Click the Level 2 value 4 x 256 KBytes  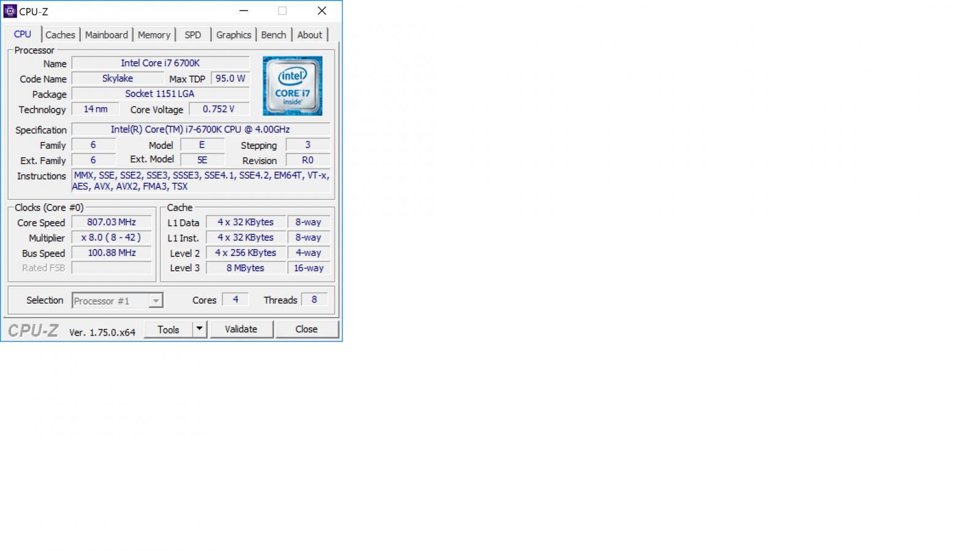pos(246,253)
